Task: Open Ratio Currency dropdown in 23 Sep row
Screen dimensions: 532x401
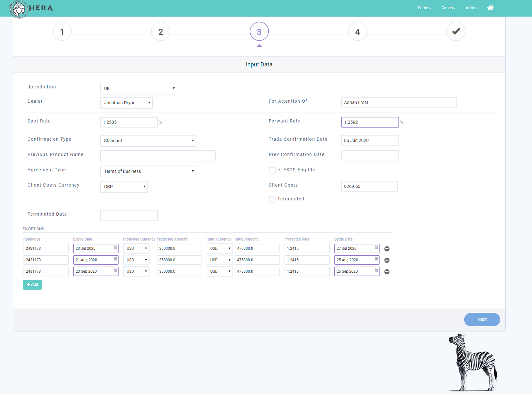Action: tap(220, 272)
